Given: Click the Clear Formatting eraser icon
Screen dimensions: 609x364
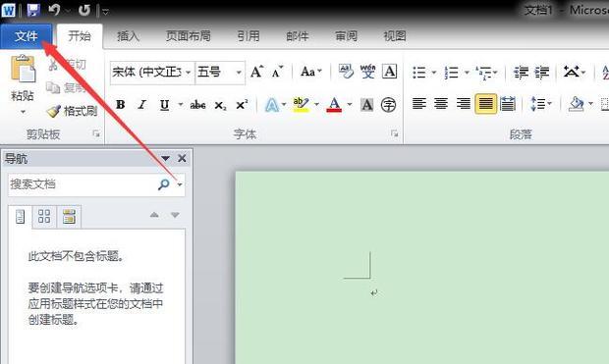Looking at the screenshot, I should [x=346, y=72].
